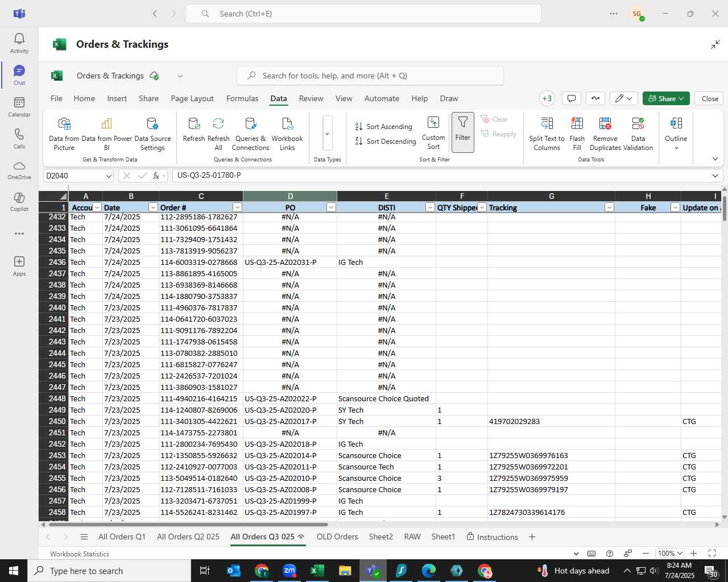728x582 pixels.
Task: Open filter dropdown for PO column
Action: [331, 207]
